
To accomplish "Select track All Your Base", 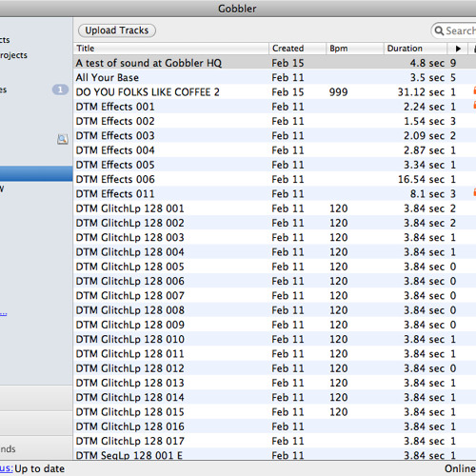I will click(x=274, y=77).
